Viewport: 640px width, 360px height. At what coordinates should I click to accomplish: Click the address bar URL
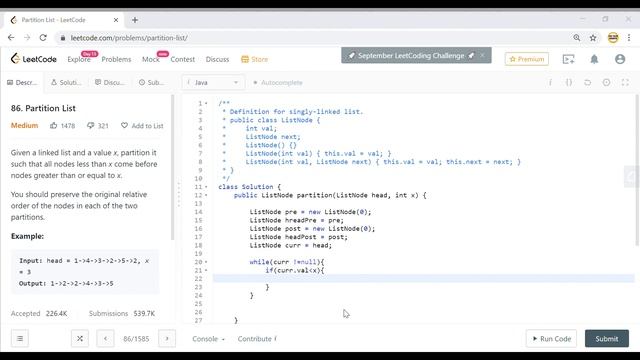click(x=129, y=38)
